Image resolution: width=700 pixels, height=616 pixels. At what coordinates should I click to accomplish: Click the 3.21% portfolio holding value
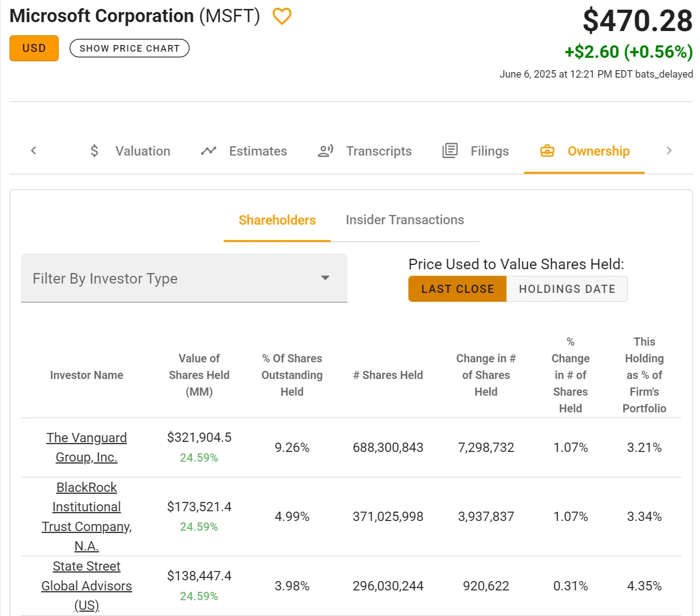tap(644, 448)
